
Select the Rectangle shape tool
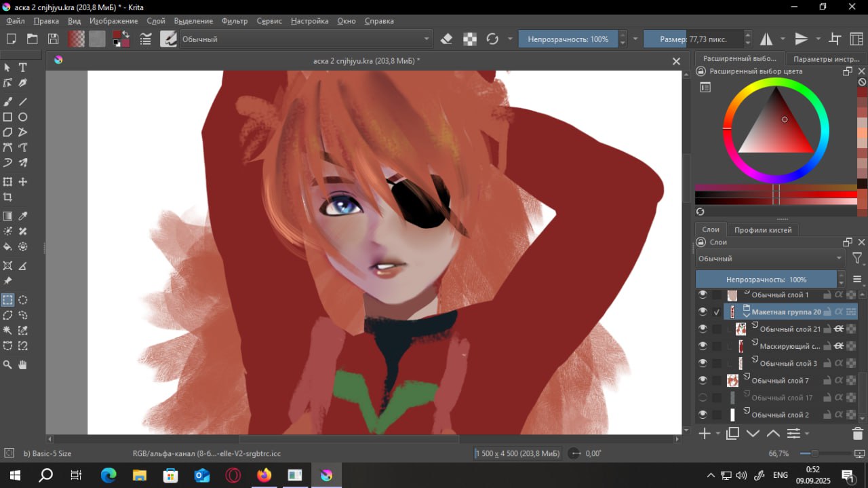(7, 117)
